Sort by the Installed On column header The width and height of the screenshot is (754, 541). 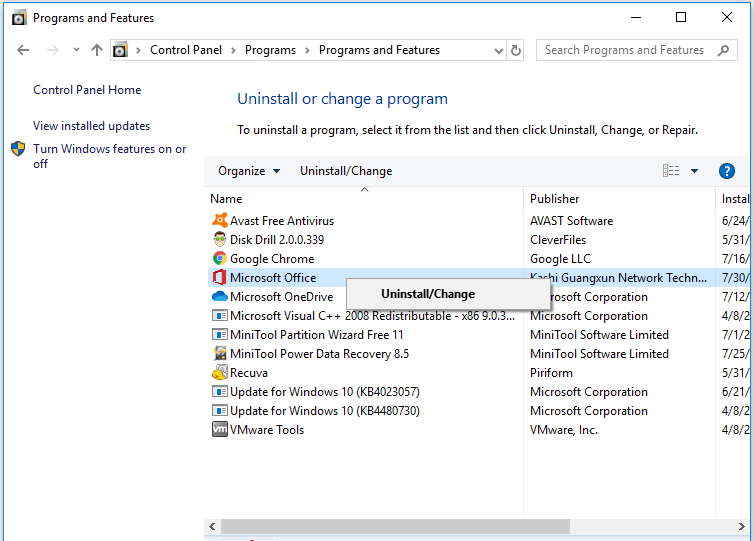click(x=735, y=199)
